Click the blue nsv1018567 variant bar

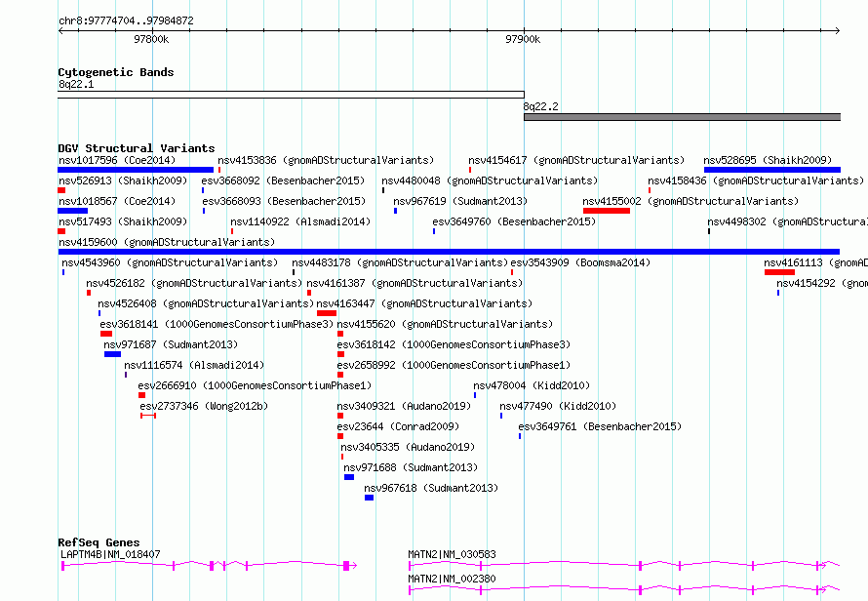[72, 211]
